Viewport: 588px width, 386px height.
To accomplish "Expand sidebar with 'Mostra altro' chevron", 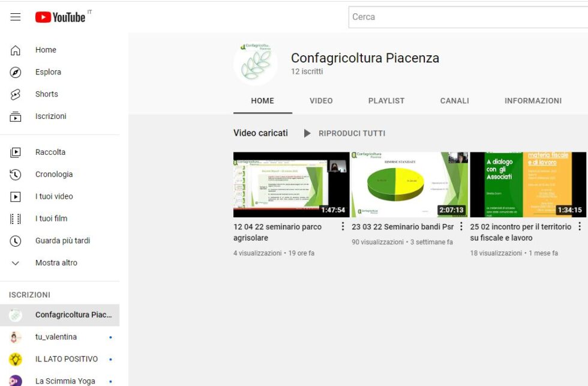I will (16, 263).
